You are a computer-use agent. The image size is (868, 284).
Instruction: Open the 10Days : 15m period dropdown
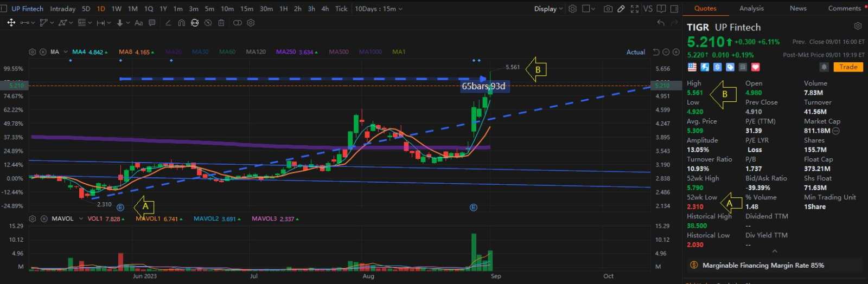pyautogui.click(x=379, y=9)
